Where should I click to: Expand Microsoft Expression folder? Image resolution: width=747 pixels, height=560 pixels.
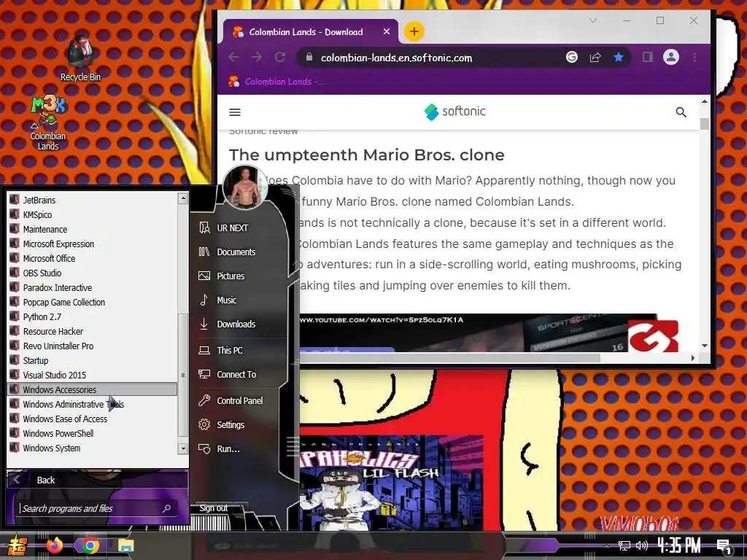coord(93,244)
